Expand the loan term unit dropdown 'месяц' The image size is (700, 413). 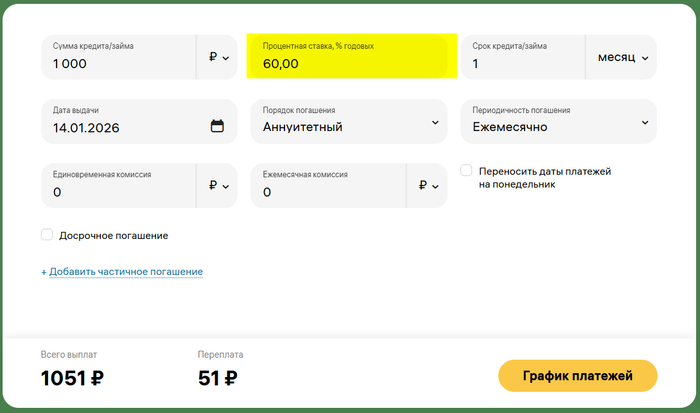tap(623, 58)
